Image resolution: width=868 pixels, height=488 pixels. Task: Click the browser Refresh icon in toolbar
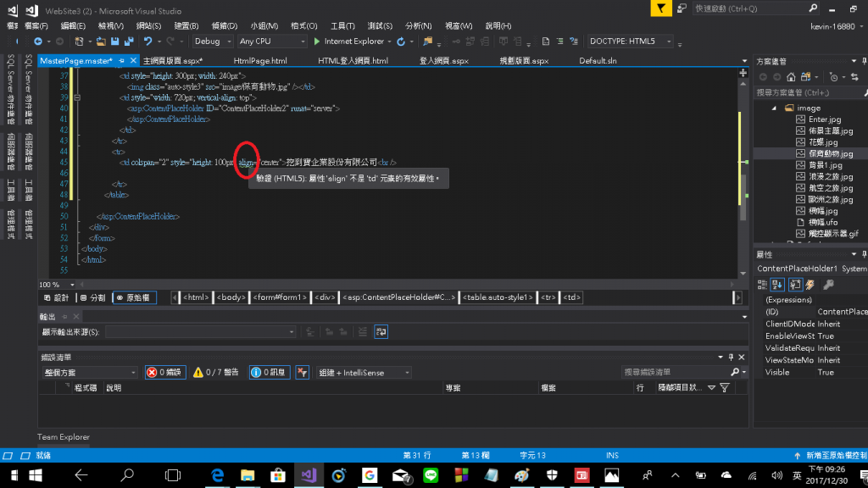401,42
